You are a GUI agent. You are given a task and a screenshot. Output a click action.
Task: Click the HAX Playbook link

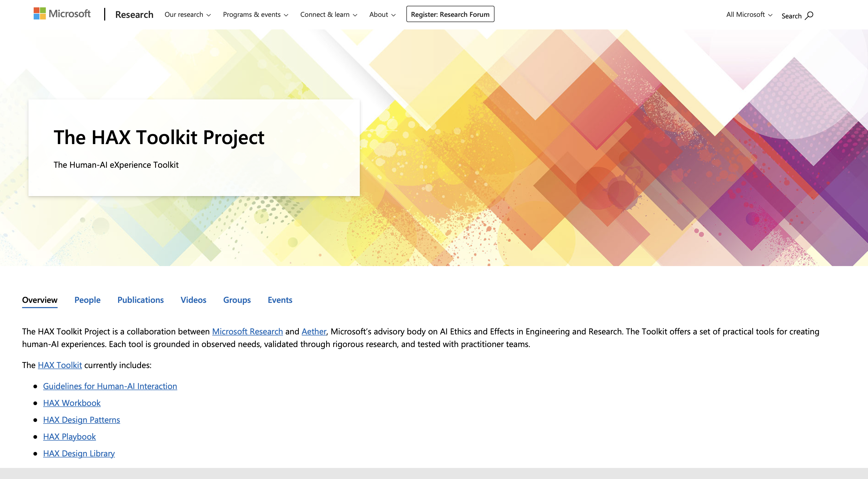point(69,437)
